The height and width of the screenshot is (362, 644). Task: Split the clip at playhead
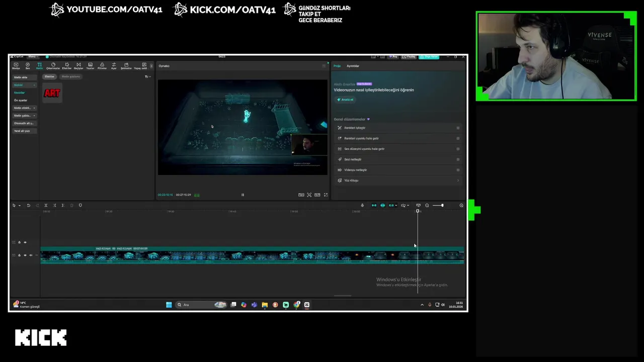click(x=46, y=205)
